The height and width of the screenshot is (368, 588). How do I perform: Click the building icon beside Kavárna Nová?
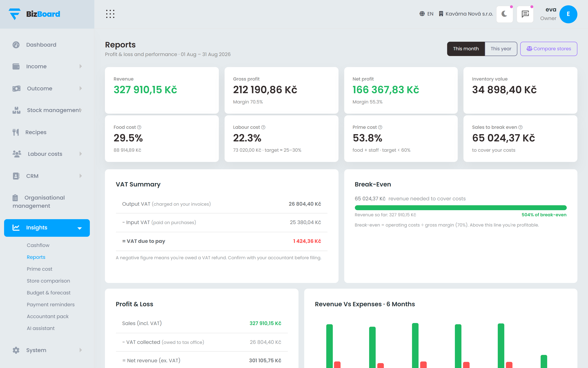point(441,14)
